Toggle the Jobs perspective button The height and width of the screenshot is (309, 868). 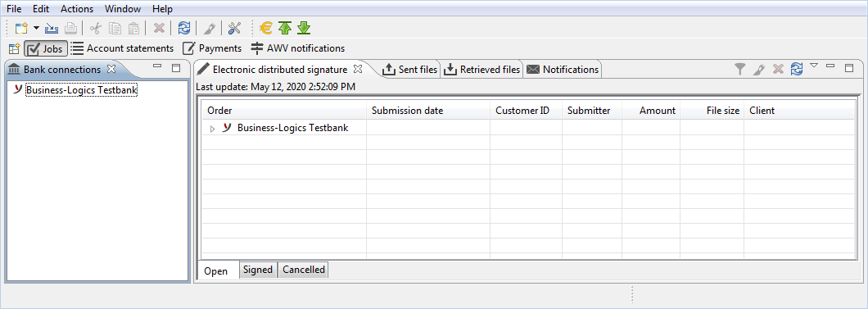click(45, 48)
